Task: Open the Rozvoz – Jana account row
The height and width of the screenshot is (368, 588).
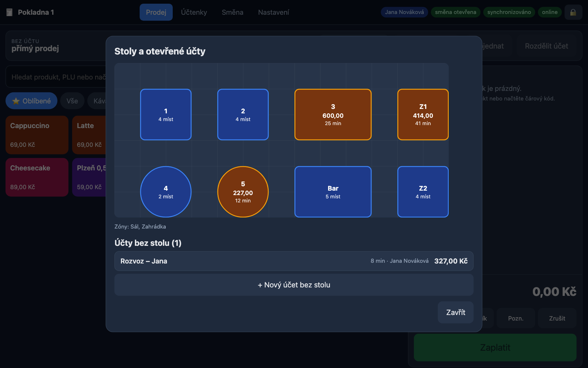Action: click(294, 261)
